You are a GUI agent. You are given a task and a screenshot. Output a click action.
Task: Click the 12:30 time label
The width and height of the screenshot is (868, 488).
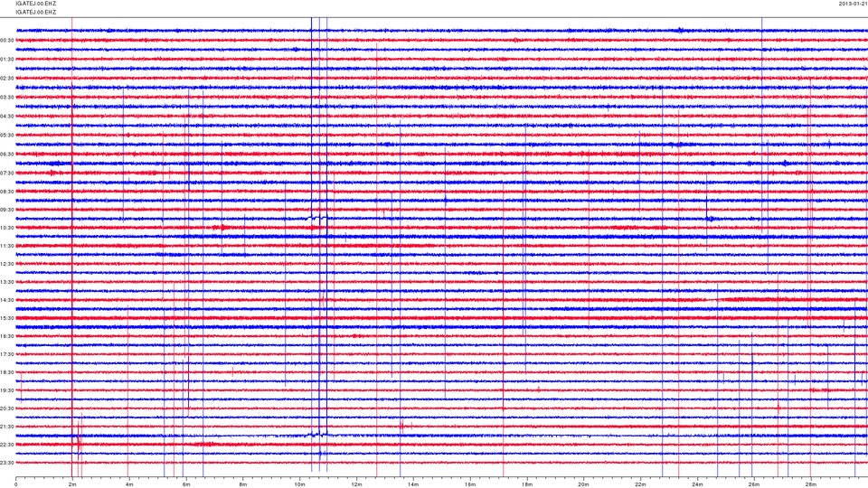click(6, 264)
